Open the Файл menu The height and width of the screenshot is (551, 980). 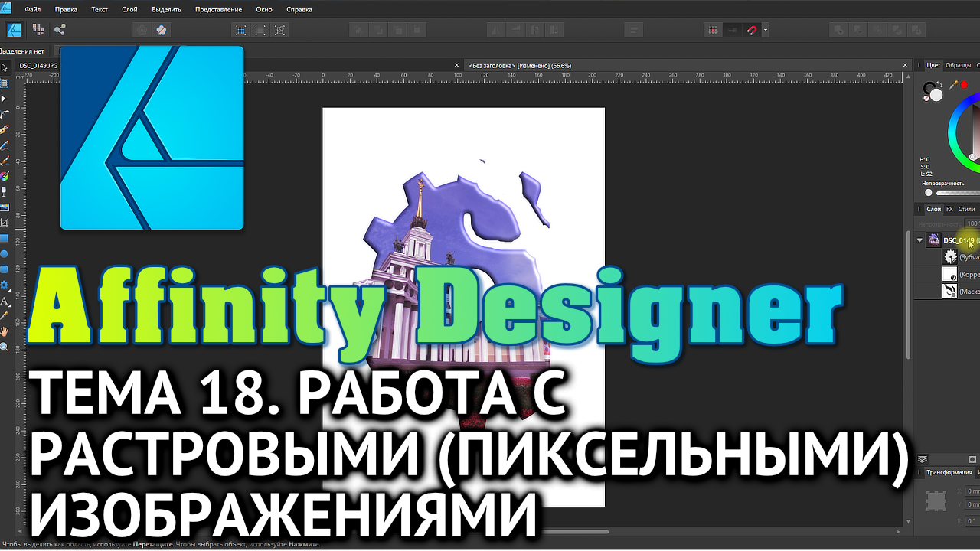pos(33,10)
